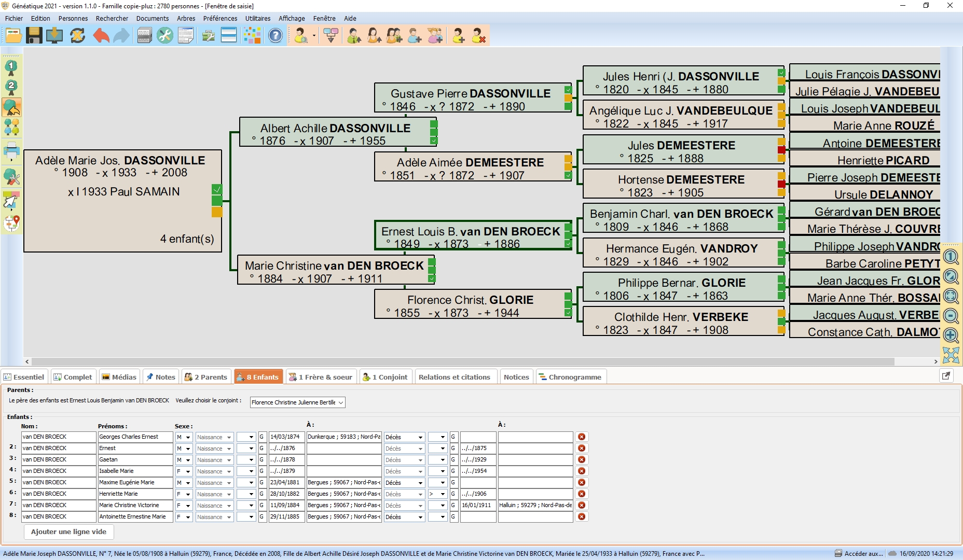Image resolution: width=963 pixels, height=560 pixels.
Task: Click the four colored trees icon
Action: click(x=11, y=127)
